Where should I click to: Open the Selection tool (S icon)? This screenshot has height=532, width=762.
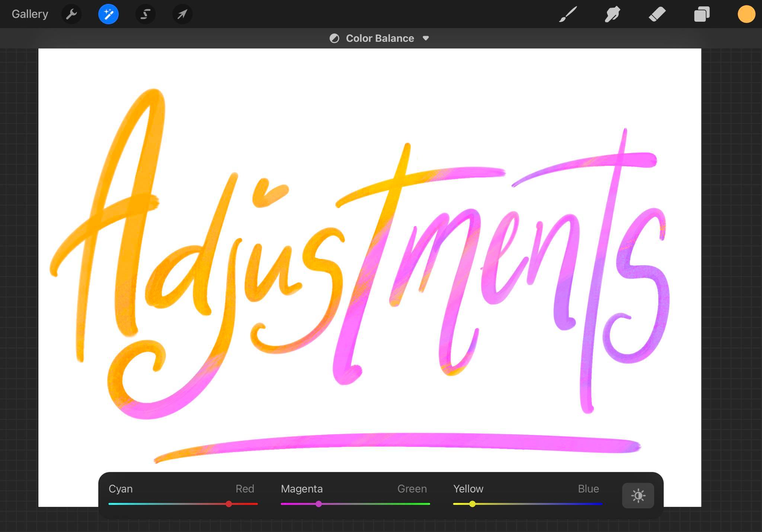(x=145, y=14)
